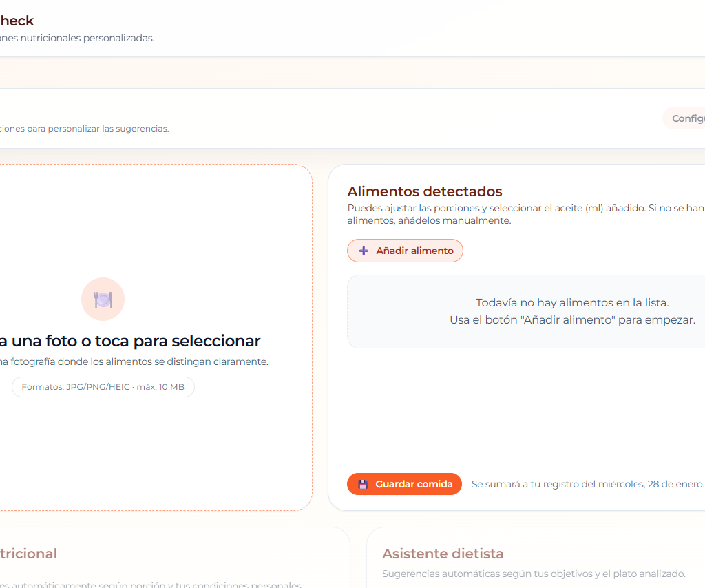The height and width of the screenshot is (588, 705).
Task: Click the "Puedes ajustar las porciones" instructions
Action: tap(523, 208)
